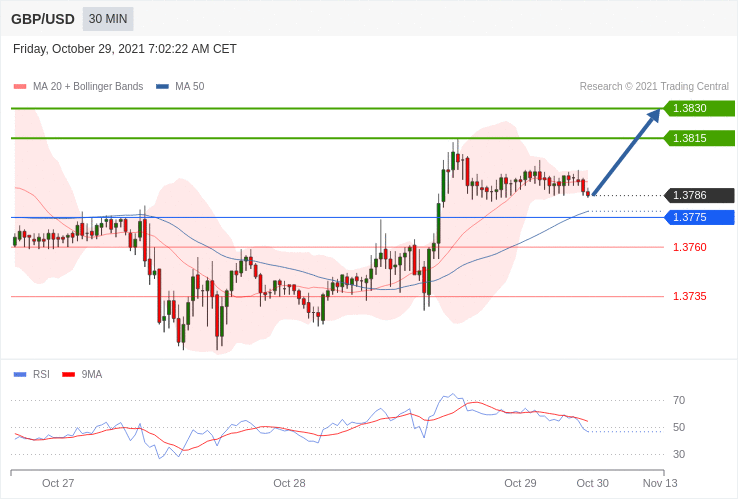Click the 1.3760 red support label
The width and height of the screenshot is (738, 500).
coord(690,247)
